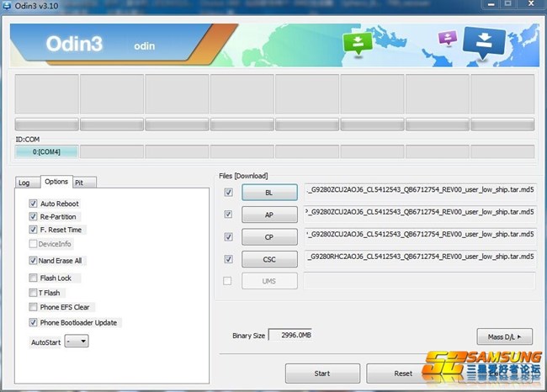Toggle the Nand Erase All checkbox
This screenshot has width=547, height=392.
click(33, 261)
